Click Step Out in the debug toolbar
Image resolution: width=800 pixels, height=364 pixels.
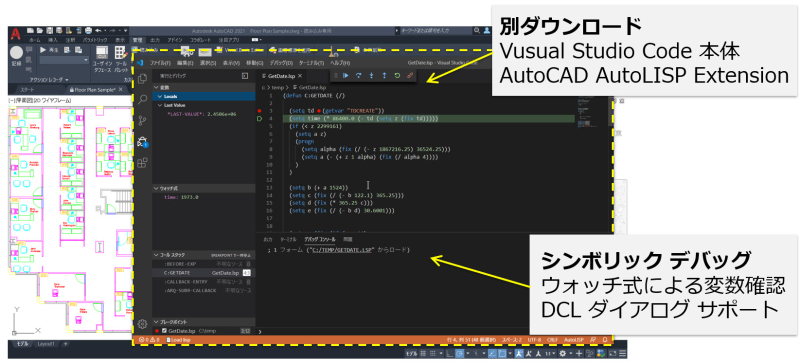pos(384,76)
